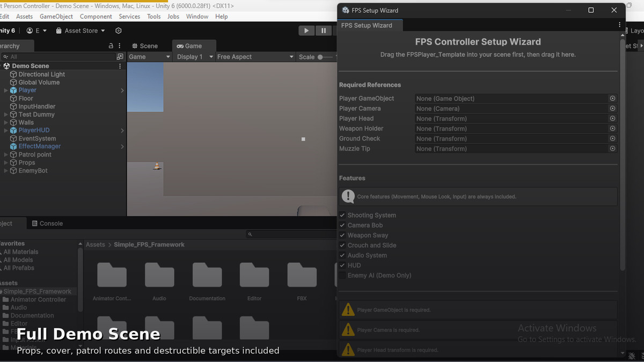Select All Materials in Favorites
Screen dimensions: 644x362
pyautogui.click(x=21, y=252)
